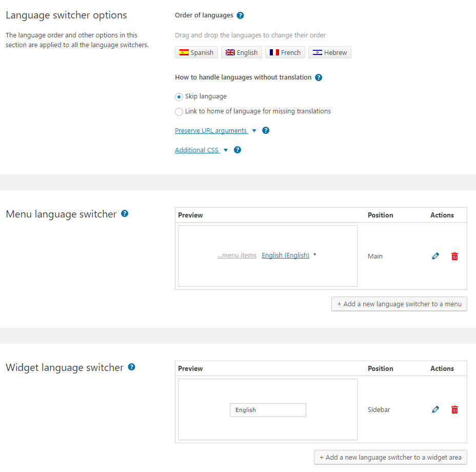Select the Spanish language order chip
Viewport: 476px width, 472px height.
[196, 52]
